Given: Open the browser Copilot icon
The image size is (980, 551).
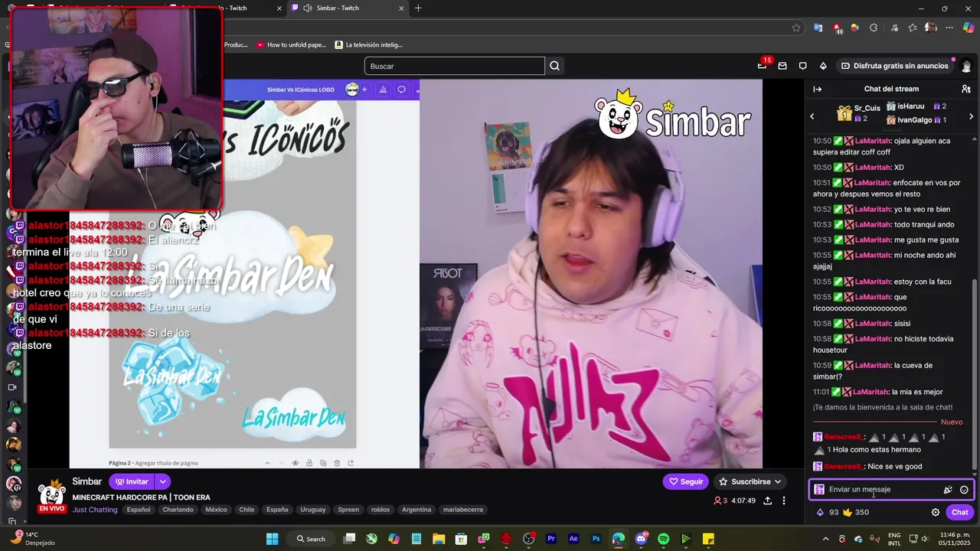Looking at the screenshot, I should tap(969, 28).
